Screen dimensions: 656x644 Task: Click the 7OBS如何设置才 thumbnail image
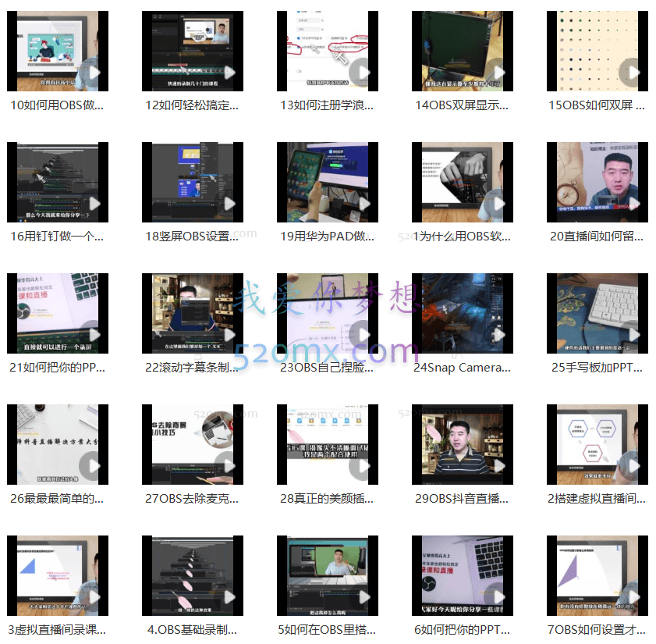point(597,575)
